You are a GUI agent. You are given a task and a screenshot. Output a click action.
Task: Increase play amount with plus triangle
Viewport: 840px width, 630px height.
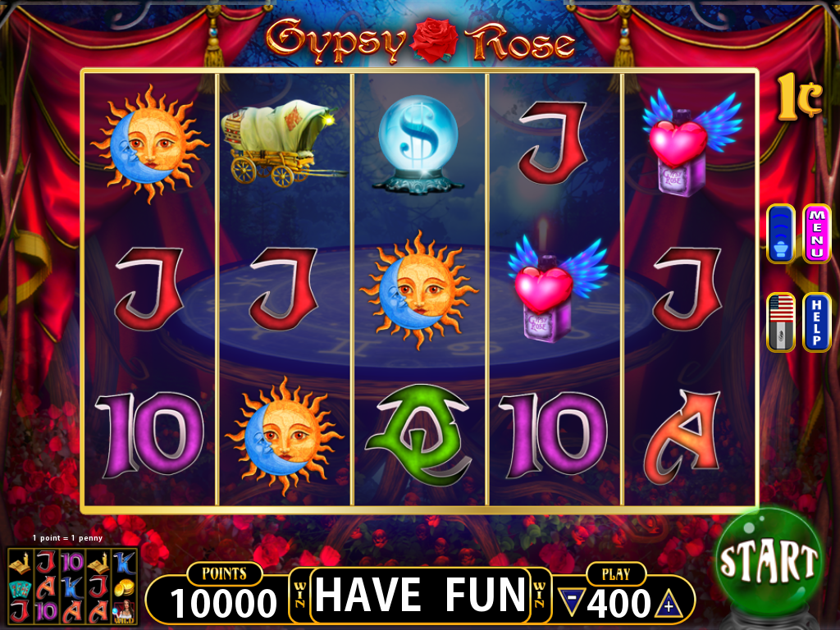(668, 604)
